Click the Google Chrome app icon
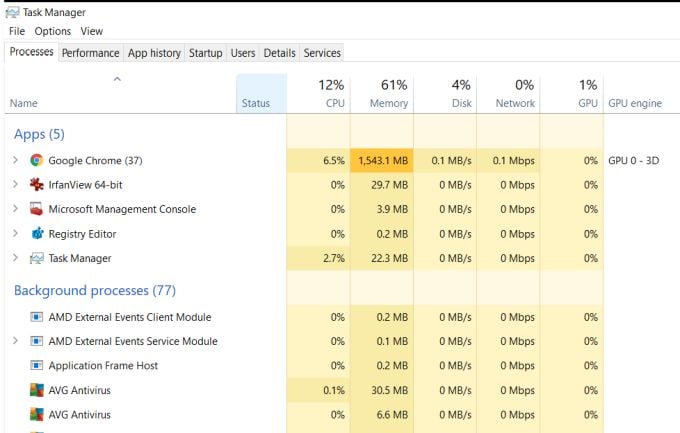Screen dimensions: 680x433 [36, 160]
